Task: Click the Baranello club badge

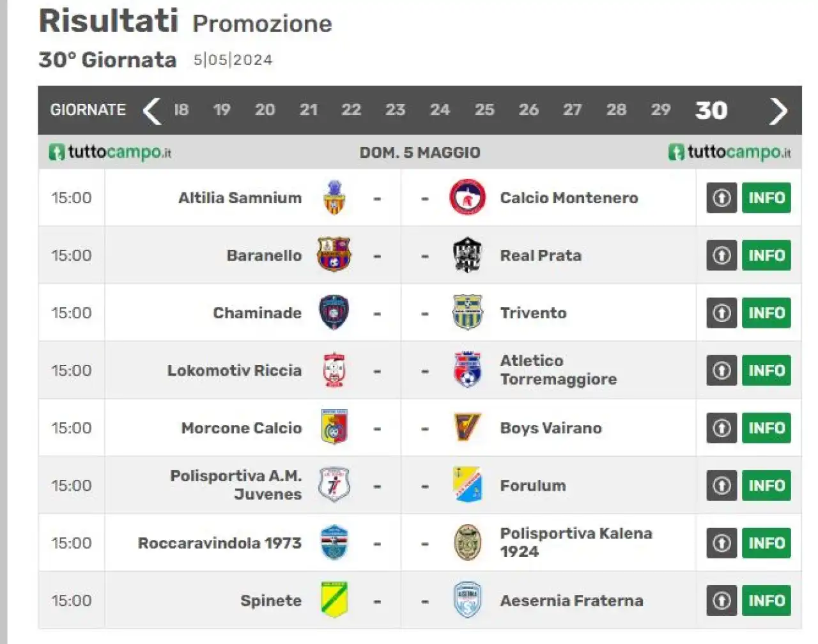Action: tap(334, 255)
